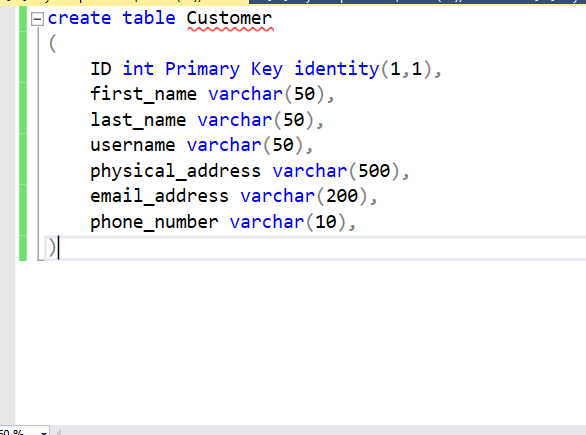Select the yellow active query tab
586x435 pixels.
124,2
